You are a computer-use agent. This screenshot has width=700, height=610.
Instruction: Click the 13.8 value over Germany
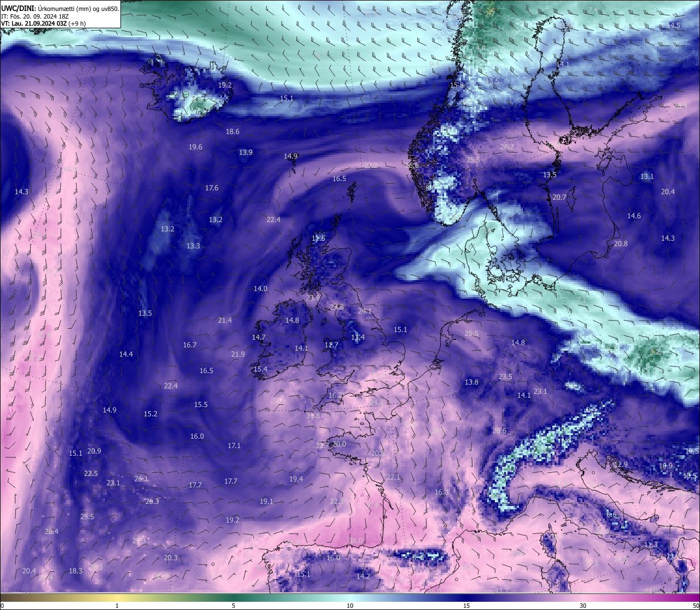click(x=471, y=382)
